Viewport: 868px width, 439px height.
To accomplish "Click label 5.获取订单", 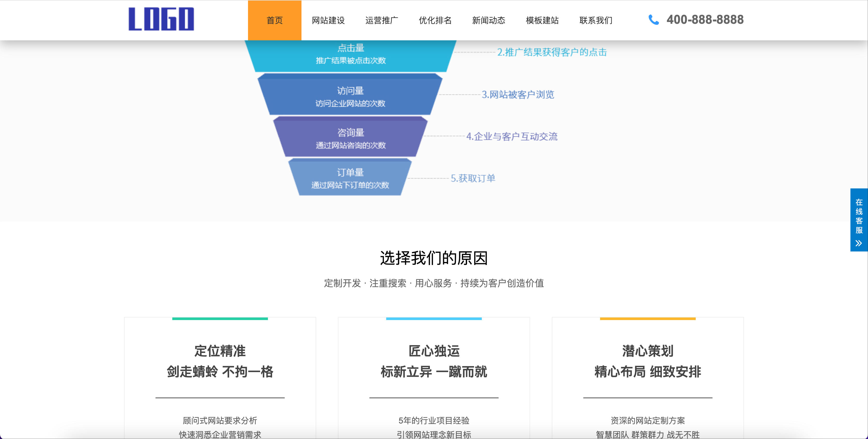I will (473, 178).
